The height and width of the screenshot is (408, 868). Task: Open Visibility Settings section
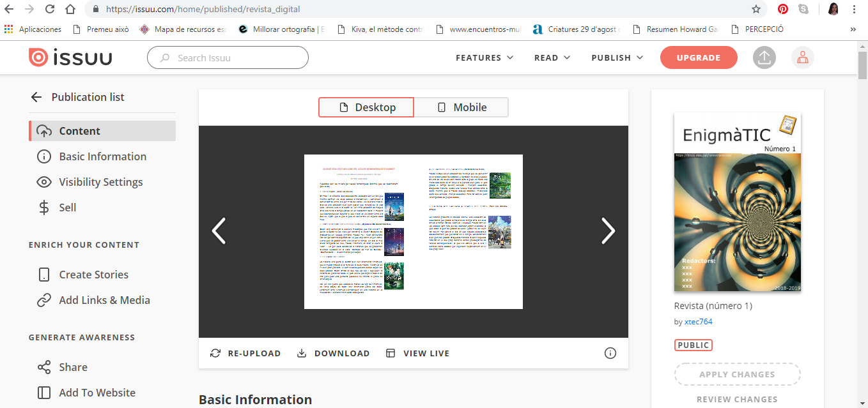[100, 182]
